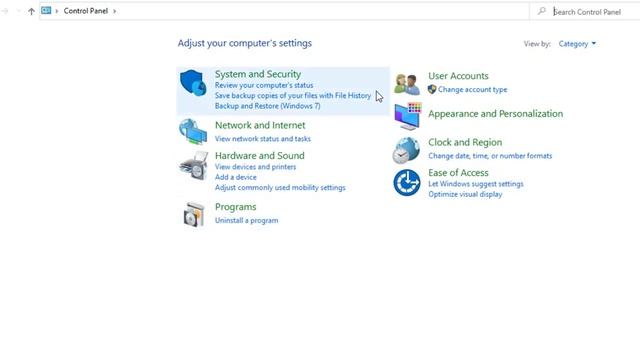Screen dimensions: 640x360
Task: Click Change account type link
Action: coord(472,89)
